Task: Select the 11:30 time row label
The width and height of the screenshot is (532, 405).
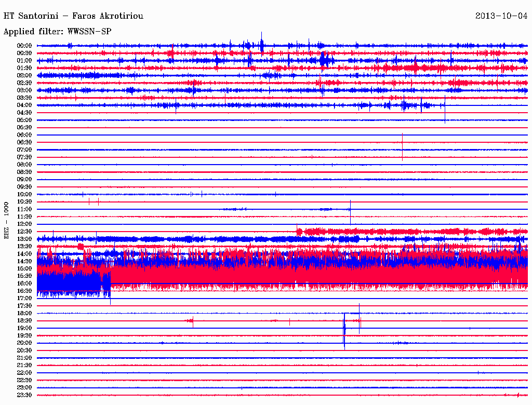Action: click(x=24, y=217)
